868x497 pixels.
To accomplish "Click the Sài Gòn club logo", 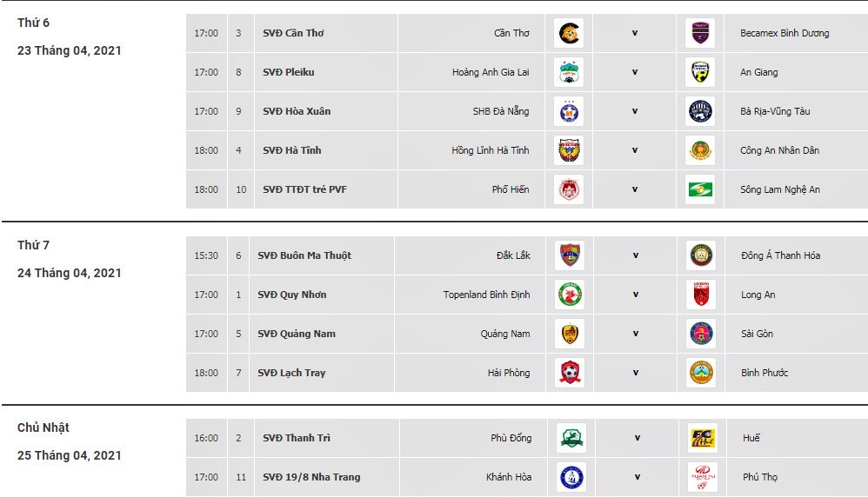I will point(700,335).
